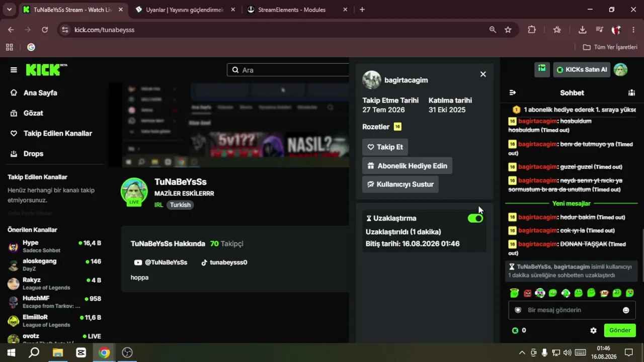Open bagirtacagim's avatar in user card
644x362 pixels.
[x=372, y=80]
